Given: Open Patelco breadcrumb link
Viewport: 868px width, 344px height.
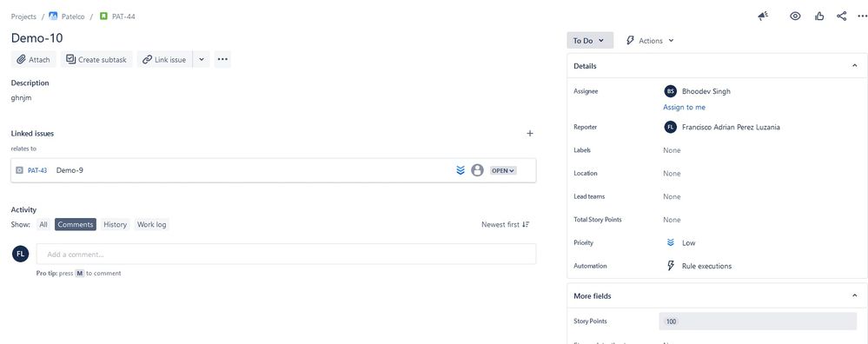Looking at the screenshot, I should click(73, 17).
